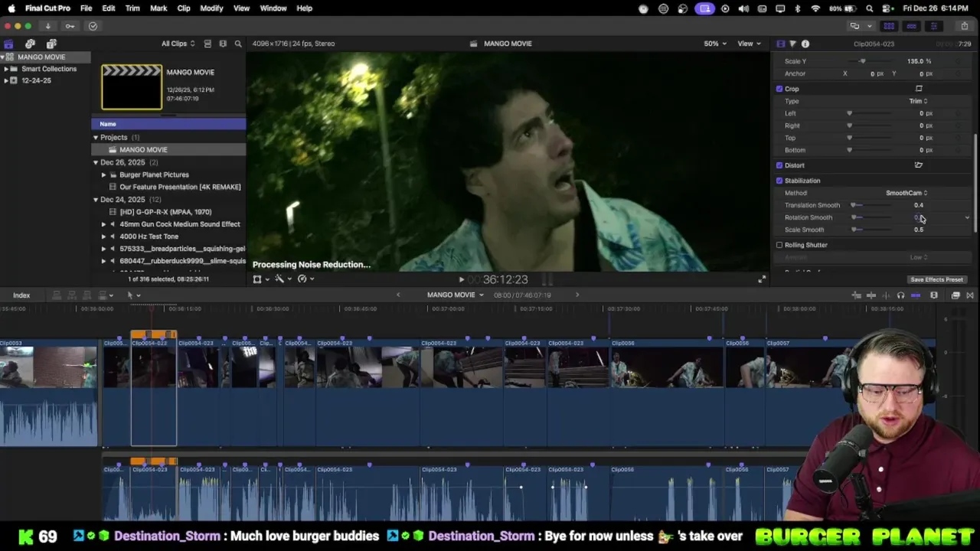Toggle browser filmstrip/list view icon
Screen dimensions: 980x551
207,44
